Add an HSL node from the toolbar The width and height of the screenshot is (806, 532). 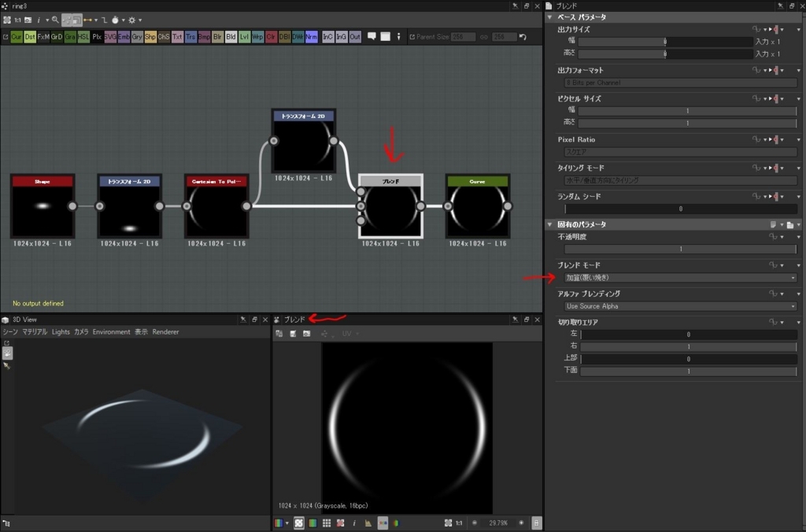point(83,37)
